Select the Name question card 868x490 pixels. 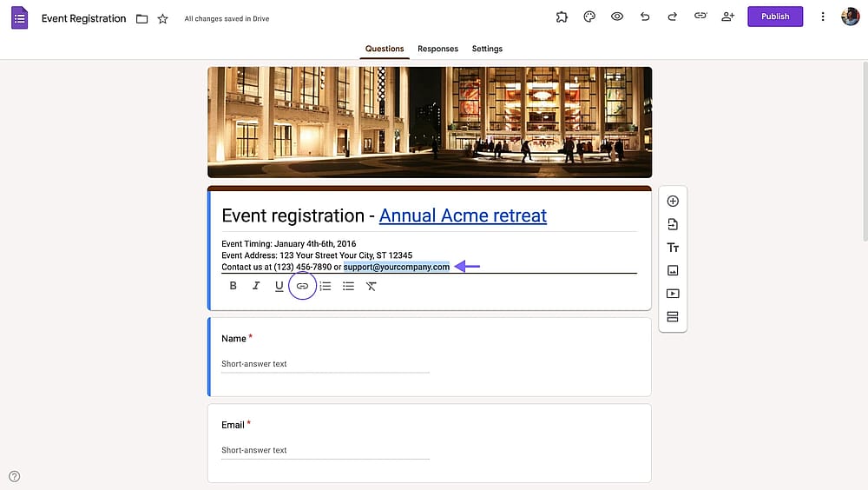coord(430,357)
